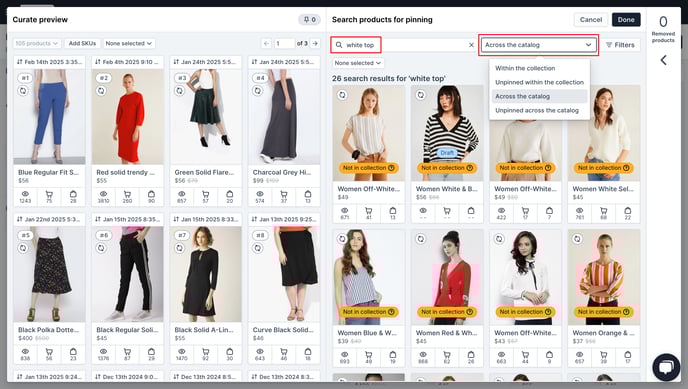Click the pin icon on Women Red & Wh... result
688x389 pixels.
[420, 239]
